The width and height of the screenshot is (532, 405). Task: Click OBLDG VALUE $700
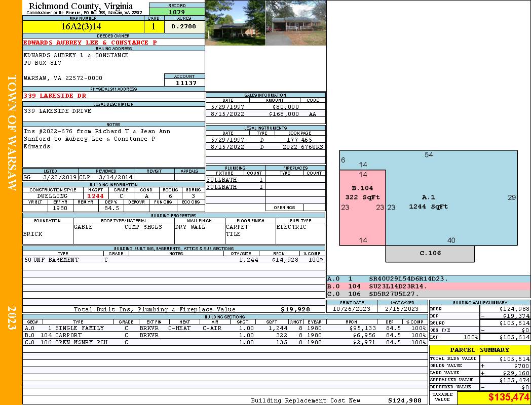pyautogui.click(x=522, y=366)
